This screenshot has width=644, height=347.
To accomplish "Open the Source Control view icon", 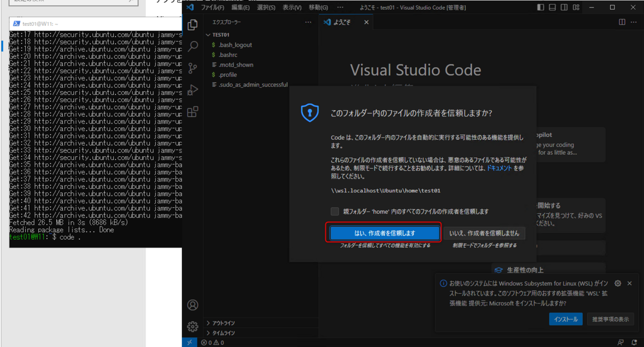I will click(193, 68).
